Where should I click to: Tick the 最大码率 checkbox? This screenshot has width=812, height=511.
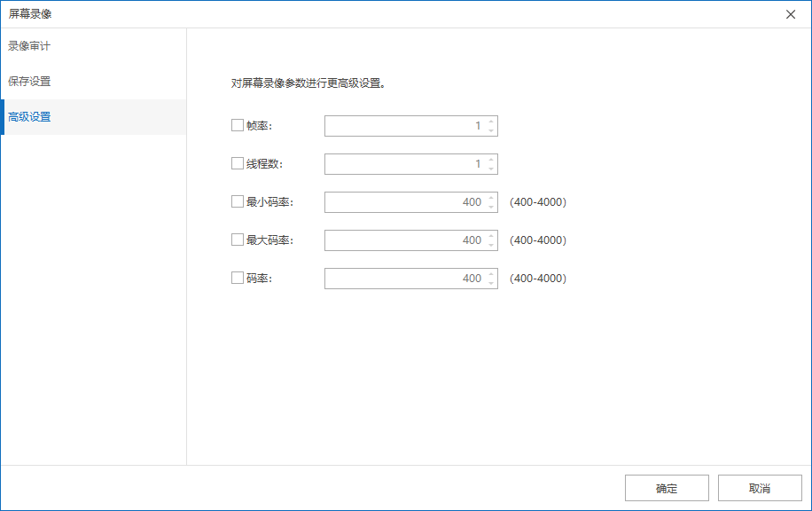237,240
